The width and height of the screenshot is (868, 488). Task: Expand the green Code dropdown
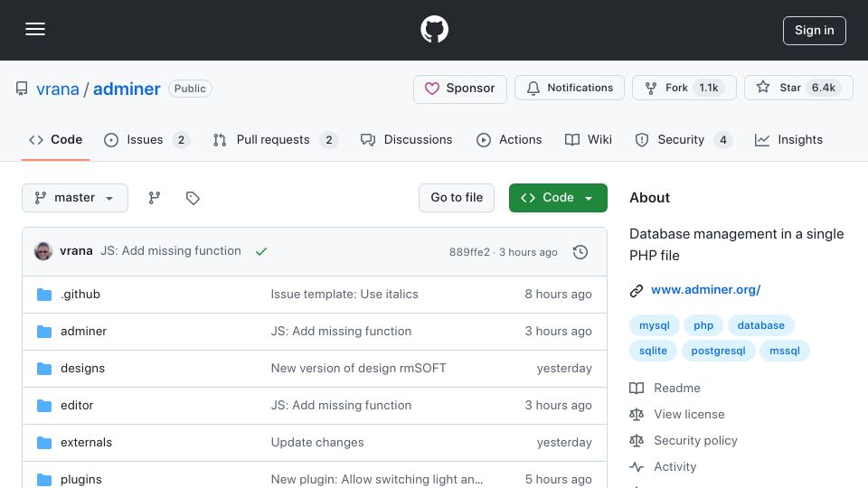[558, 198]
